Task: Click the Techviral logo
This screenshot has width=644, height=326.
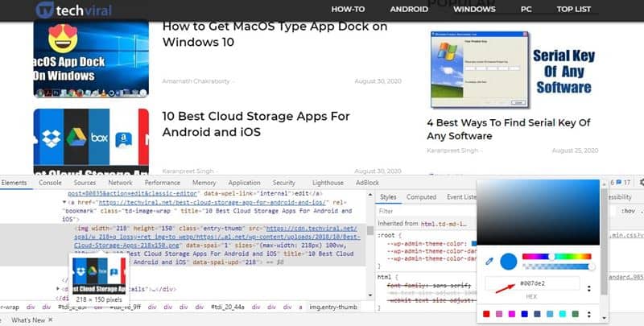Action: [x=73, y=10]
